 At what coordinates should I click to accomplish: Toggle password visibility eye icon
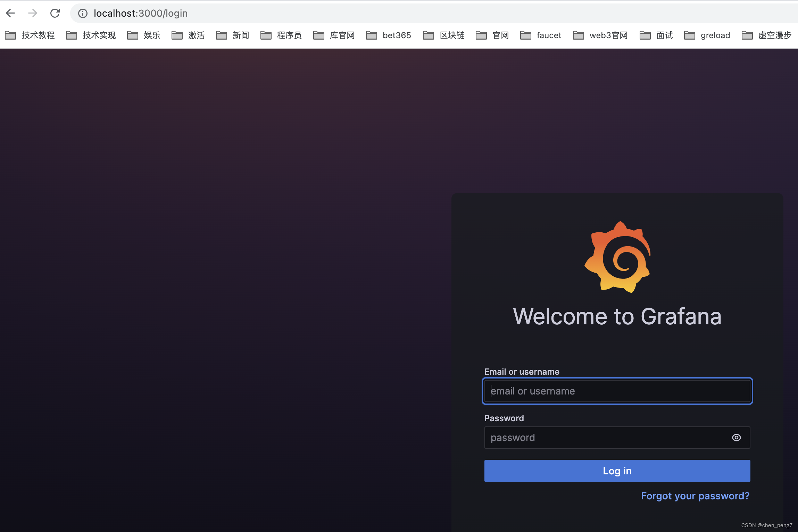[x=737, y=438]
